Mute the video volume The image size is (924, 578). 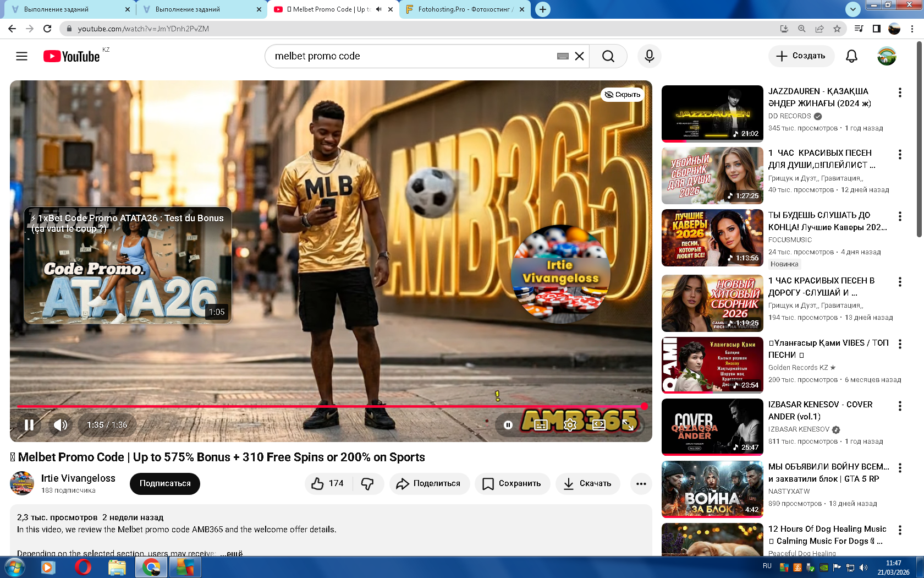pyautogui.click(x=61, y=424)
